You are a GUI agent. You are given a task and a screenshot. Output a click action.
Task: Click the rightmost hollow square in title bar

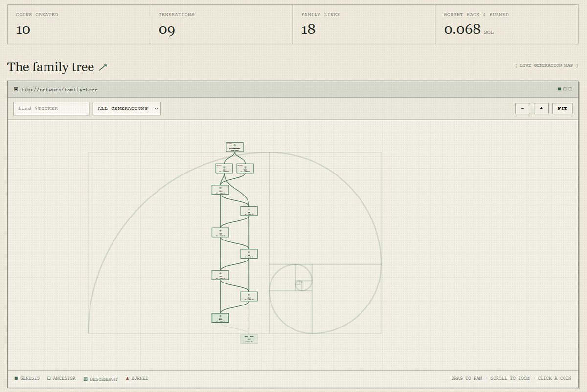click(x=570, y=89)
